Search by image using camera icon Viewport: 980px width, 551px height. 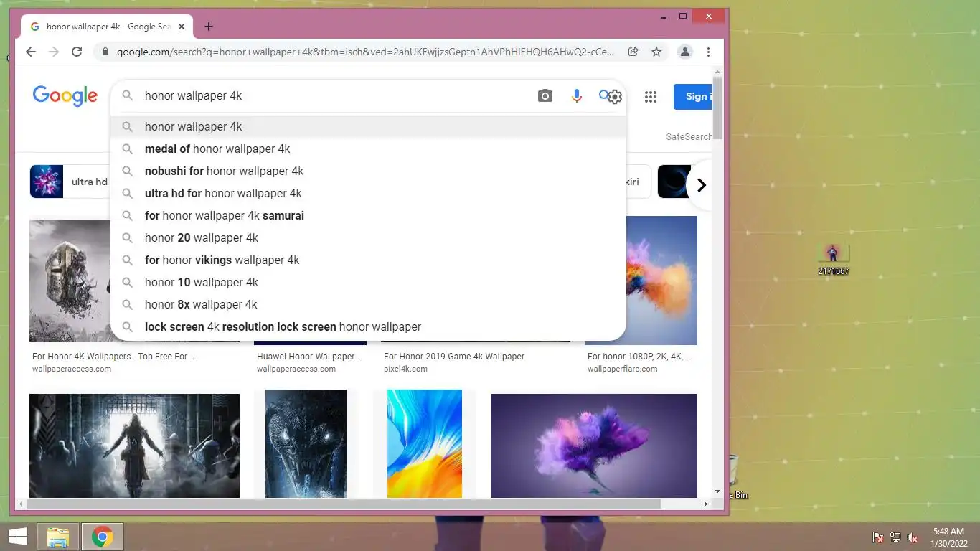tap(545, 96)
